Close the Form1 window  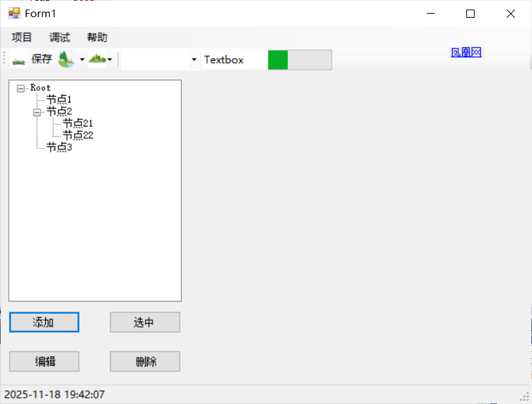click(x=511, y=14)
